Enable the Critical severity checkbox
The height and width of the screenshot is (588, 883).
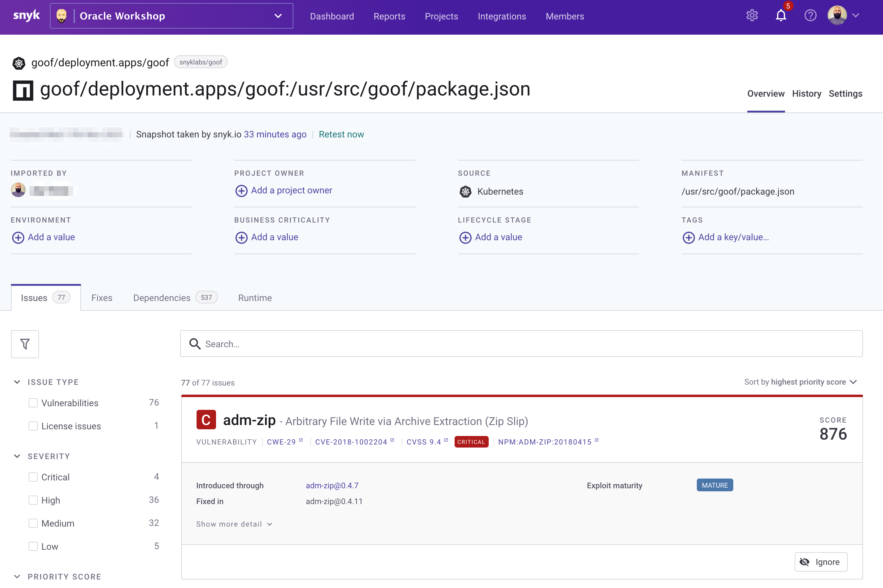tap(33, 476)
